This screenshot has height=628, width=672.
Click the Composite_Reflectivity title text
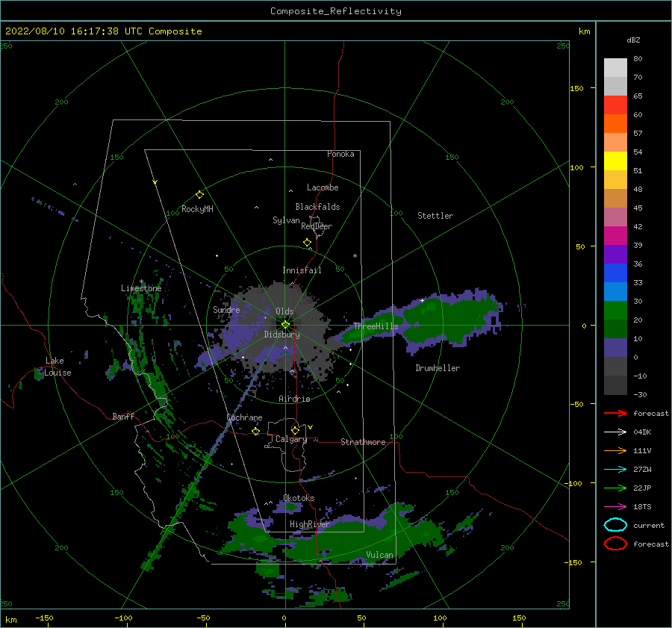coord(336,11)
